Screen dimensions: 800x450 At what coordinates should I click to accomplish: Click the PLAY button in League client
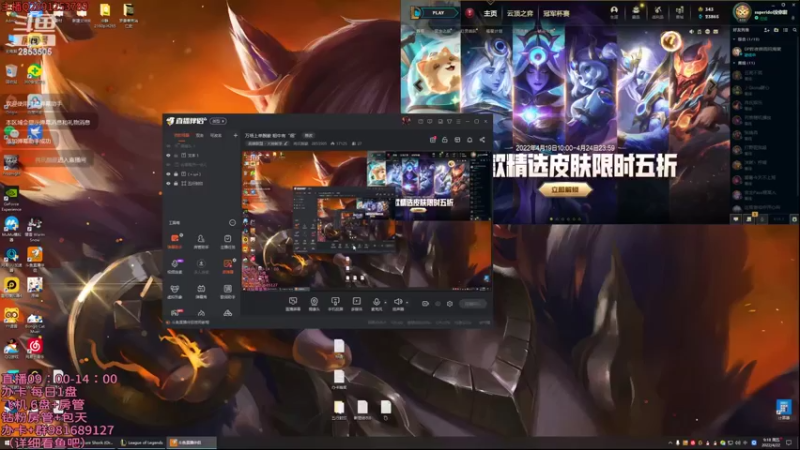point(437,13)
